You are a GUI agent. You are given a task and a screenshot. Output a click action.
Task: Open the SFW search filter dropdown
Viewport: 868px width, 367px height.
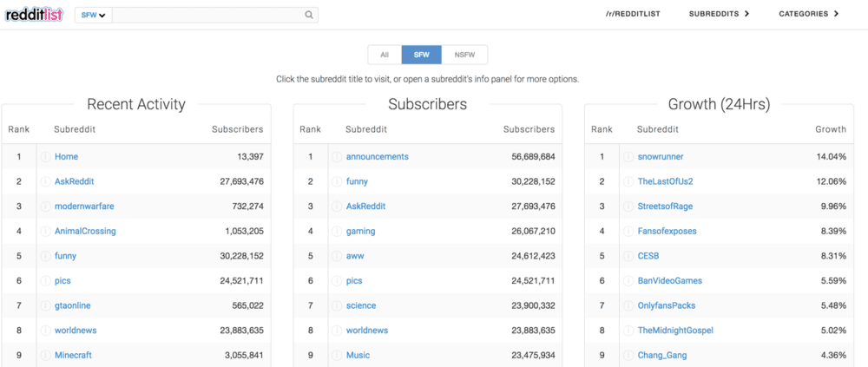(94, 15)
